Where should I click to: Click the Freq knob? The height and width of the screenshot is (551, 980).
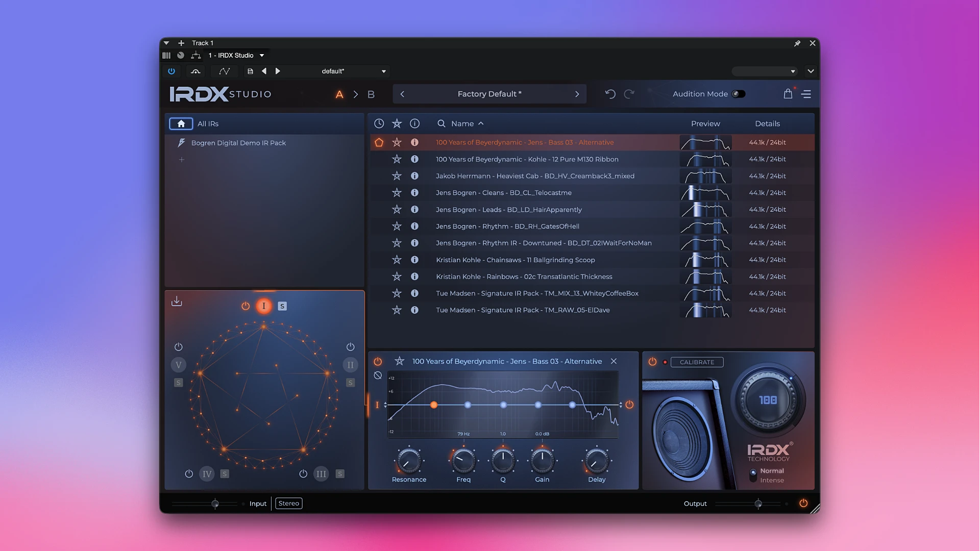(x=463, y=461)
